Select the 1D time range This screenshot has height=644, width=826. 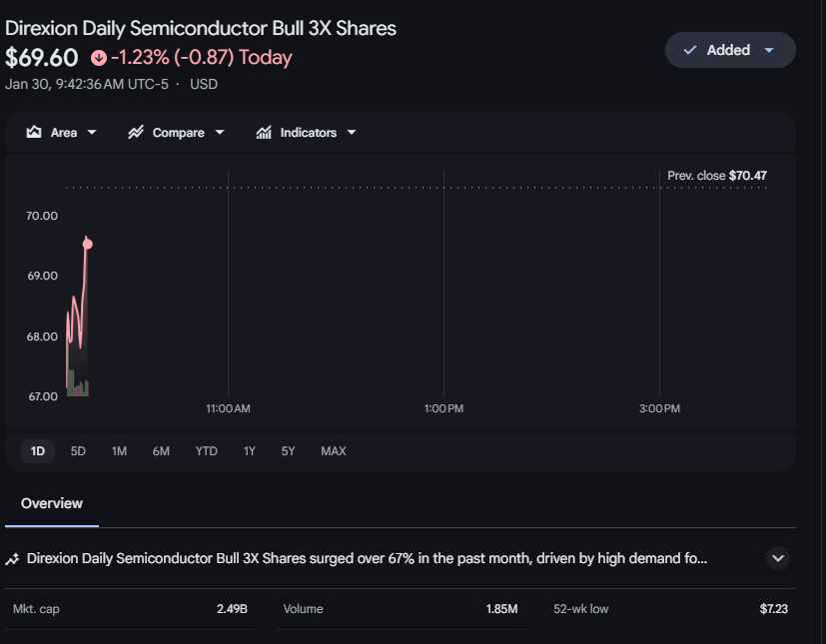37,451
